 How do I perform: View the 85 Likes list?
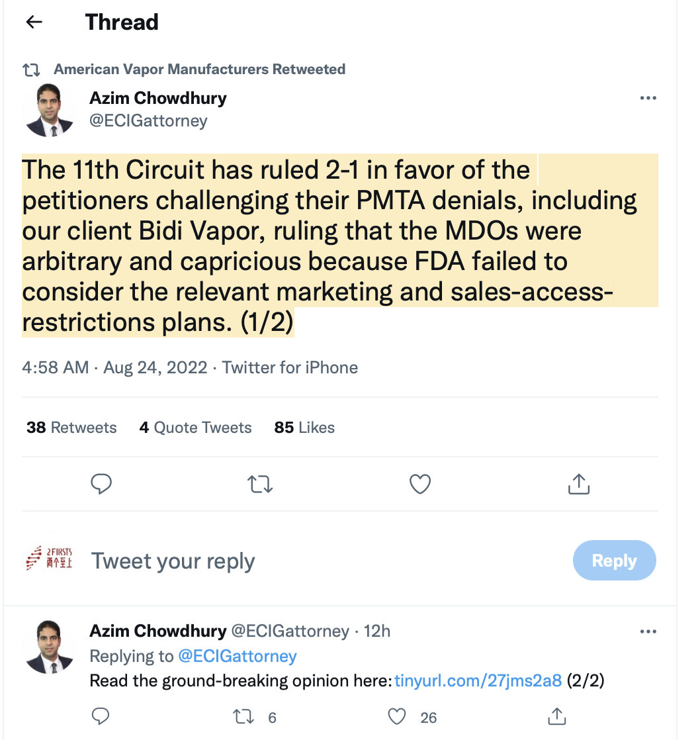click(x=304, y=428)
